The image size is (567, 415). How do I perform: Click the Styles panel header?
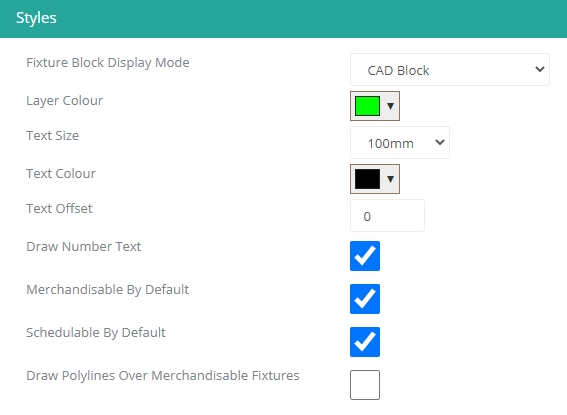[284, 18]
